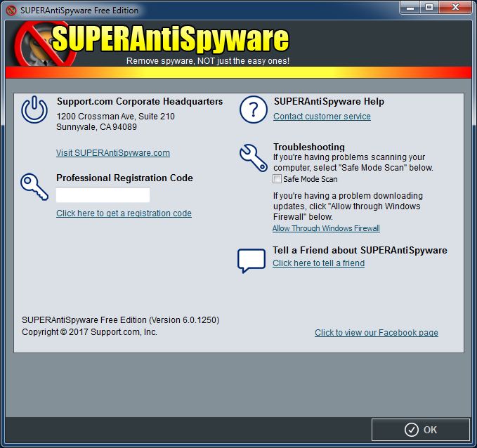This screenshot has height=448, width=477.
Task: Follow the Contact customer service link
Action: click(x=322, y=116)
